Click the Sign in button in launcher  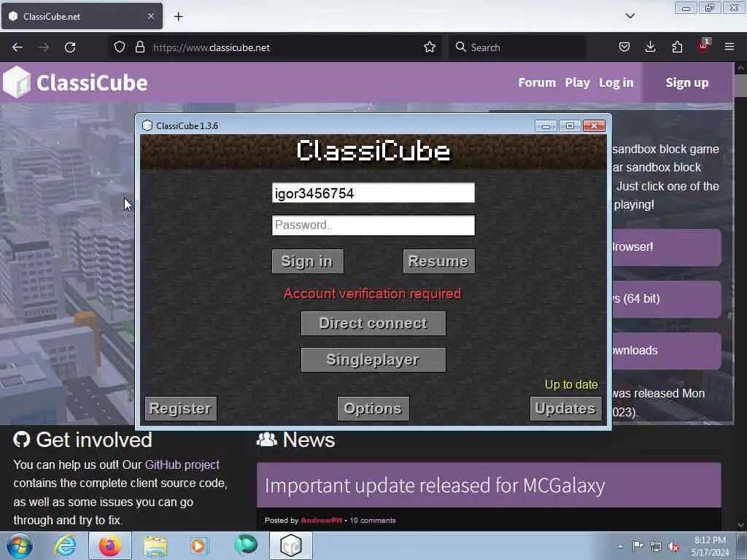(307, 261)
